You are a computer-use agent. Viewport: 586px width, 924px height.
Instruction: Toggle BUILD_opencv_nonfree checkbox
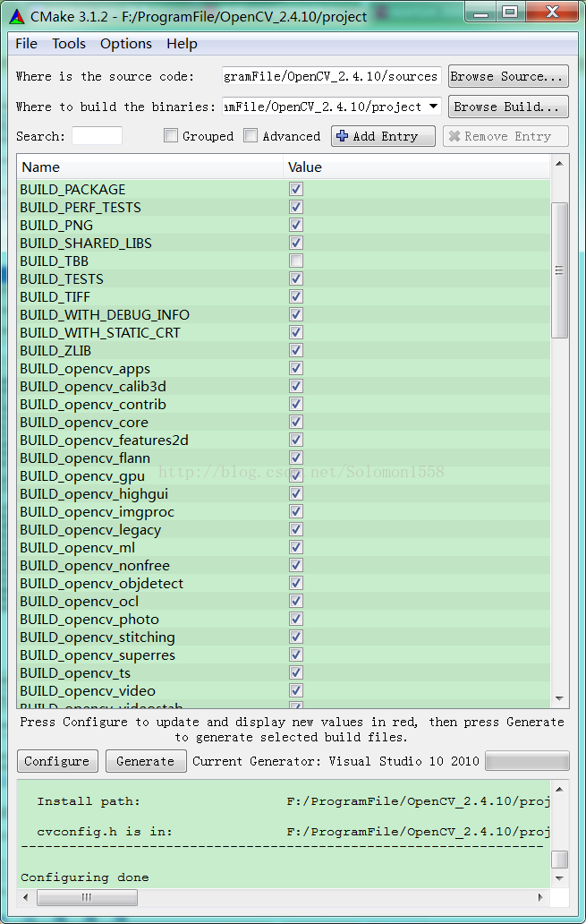coord(295,565)
